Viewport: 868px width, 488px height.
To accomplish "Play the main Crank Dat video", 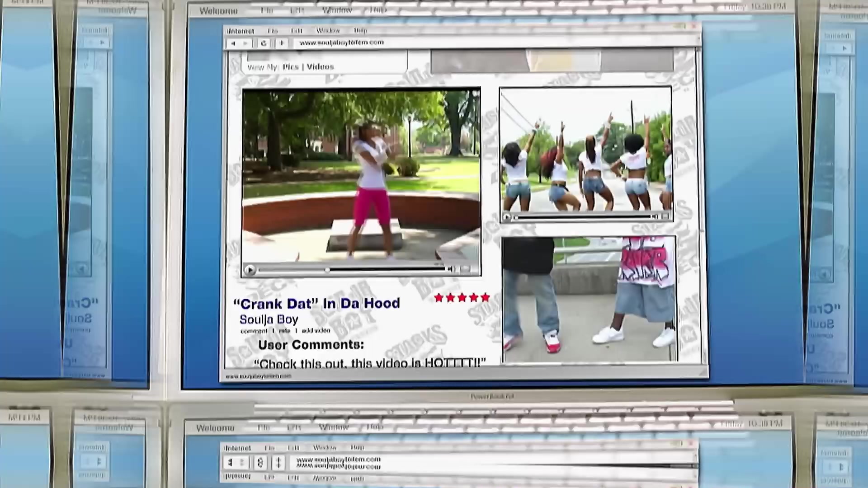I will (x=250, y=270).
